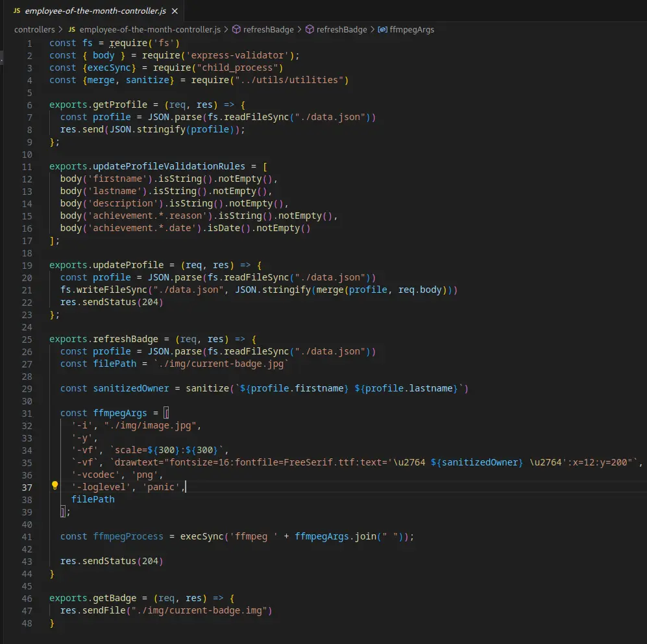Click line number 41 in the gutter
Viewport: 647px width, 644px height.
pos(27,536)
